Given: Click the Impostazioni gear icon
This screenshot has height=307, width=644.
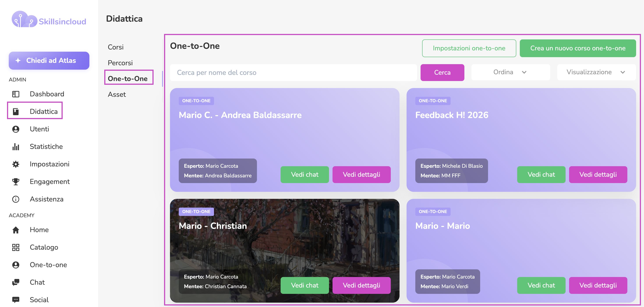Looking at the screenshot, I should tap(16, 164).
